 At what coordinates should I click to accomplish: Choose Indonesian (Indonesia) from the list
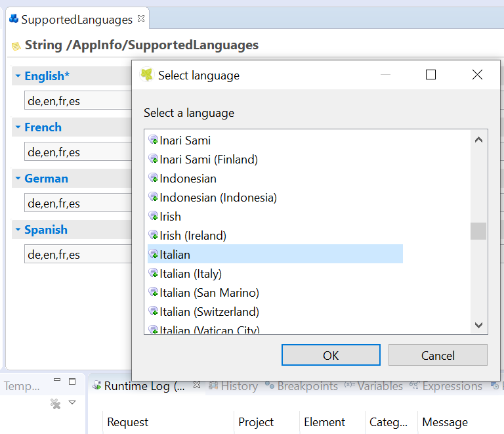coord(218,198)
